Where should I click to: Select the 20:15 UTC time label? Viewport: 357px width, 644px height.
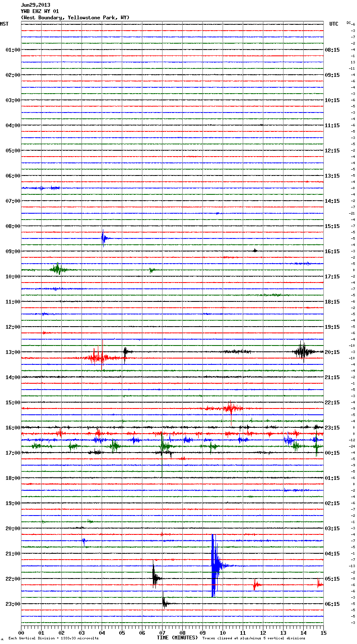(x=332, y=352)
